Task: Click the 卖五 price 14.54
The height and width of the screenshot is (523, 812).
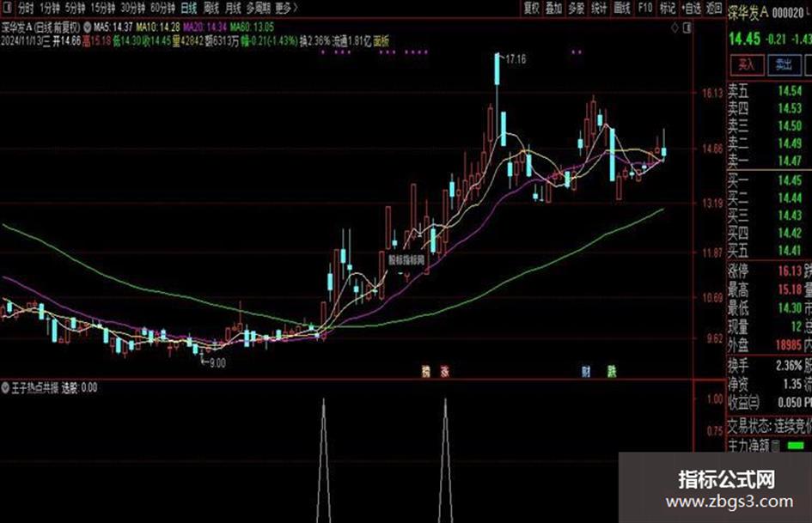Action: (790, 91)
